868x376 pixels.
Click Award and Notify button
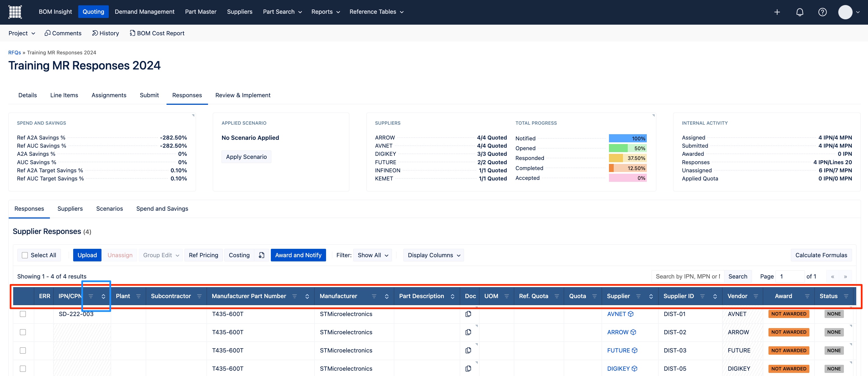pos(298,255)
